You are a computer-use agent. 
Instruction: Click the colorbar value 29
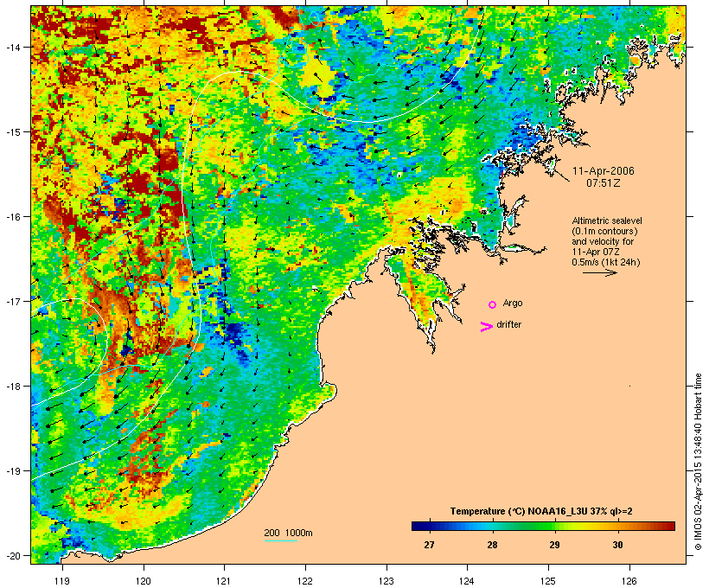[x=554, y=545]
